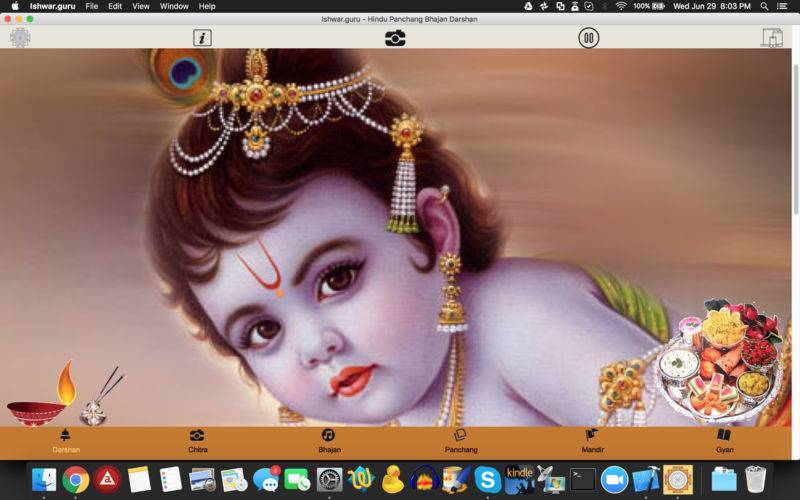Click the battery 100% indicator
This screenshot has height=500, width=800.
pyautogui.click(x=648, y=6)
